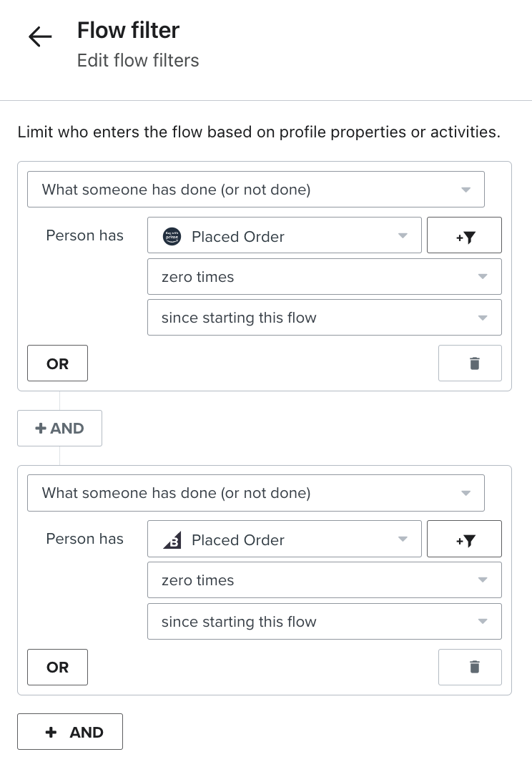Delete the first filter condition with trash icon
The width and height of the screenshot is (532, 777).
pos(473,363)
